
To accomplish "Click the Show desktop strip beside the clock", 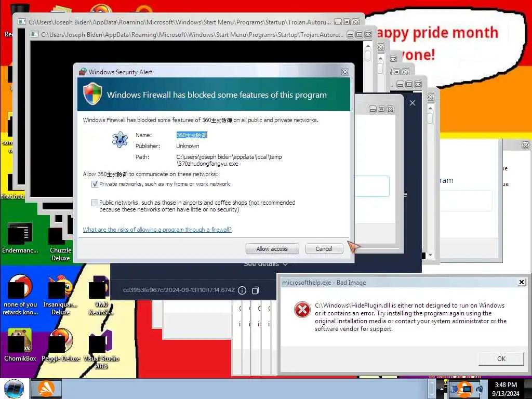I will point(529,389).
